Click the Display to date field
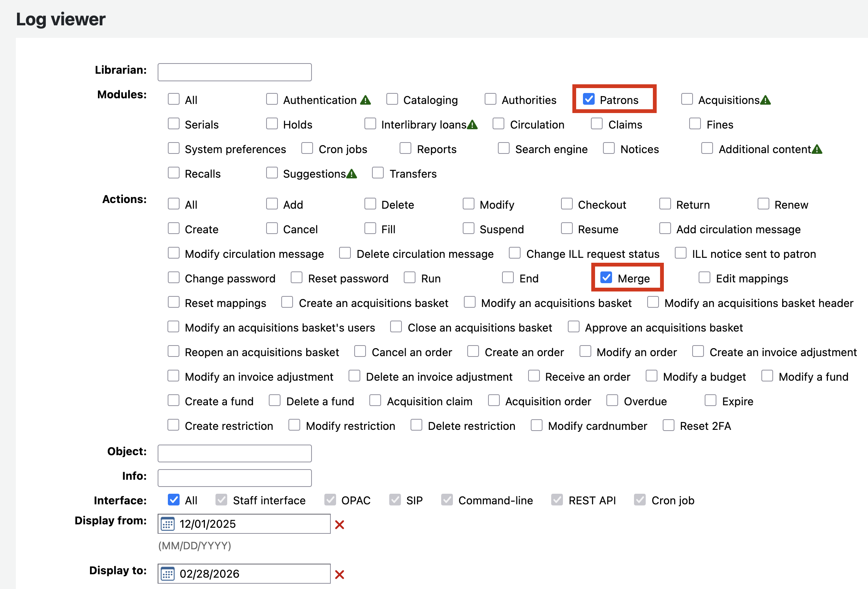The height and width of the screenshot is (589, 868). (x=250, y=574)
